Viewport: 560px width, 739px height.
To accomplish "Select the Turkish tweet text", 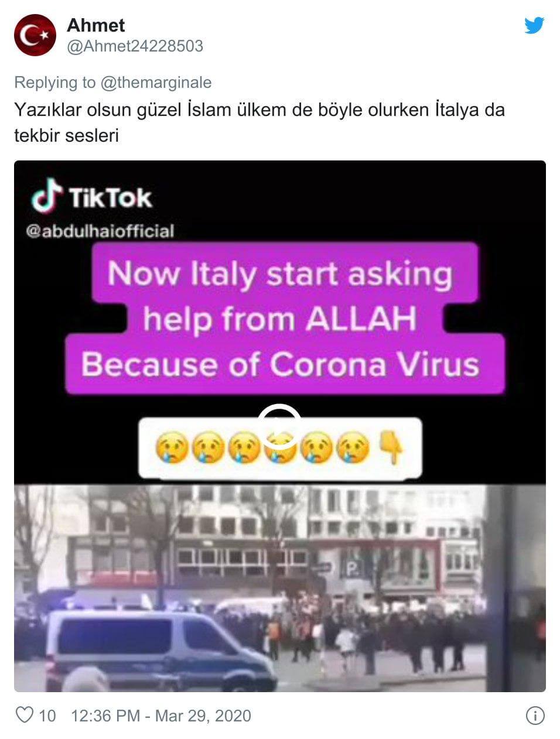I will pyautogui.click(x=259, y=122).
